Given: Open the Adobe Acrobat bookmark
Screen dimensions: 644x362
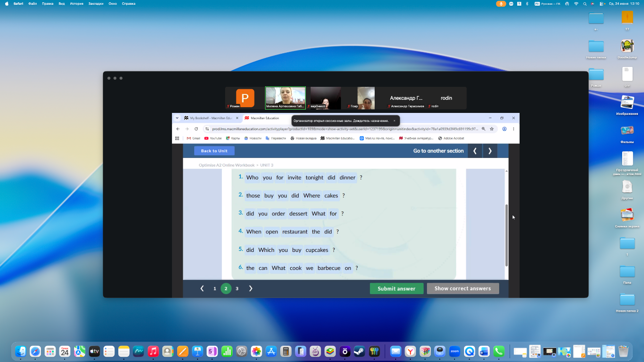Looking at the screenshot, I should pyautogui.click(x=451, y=139).
